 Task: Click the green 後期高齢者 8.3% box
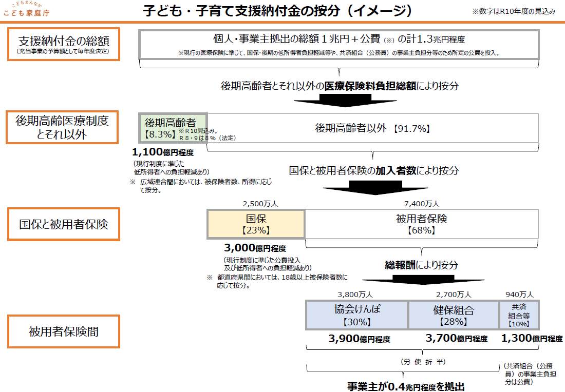173,128
